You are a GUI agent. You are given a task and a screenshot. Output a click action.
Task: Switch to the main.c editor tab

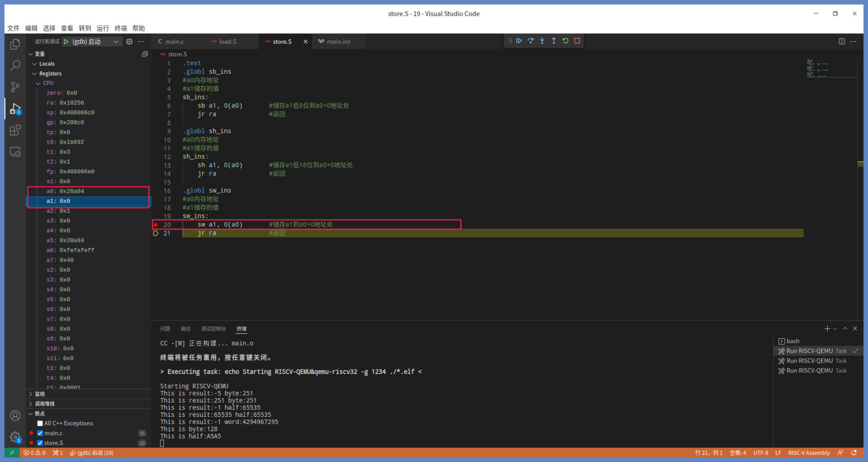click(x=175, y=42)
